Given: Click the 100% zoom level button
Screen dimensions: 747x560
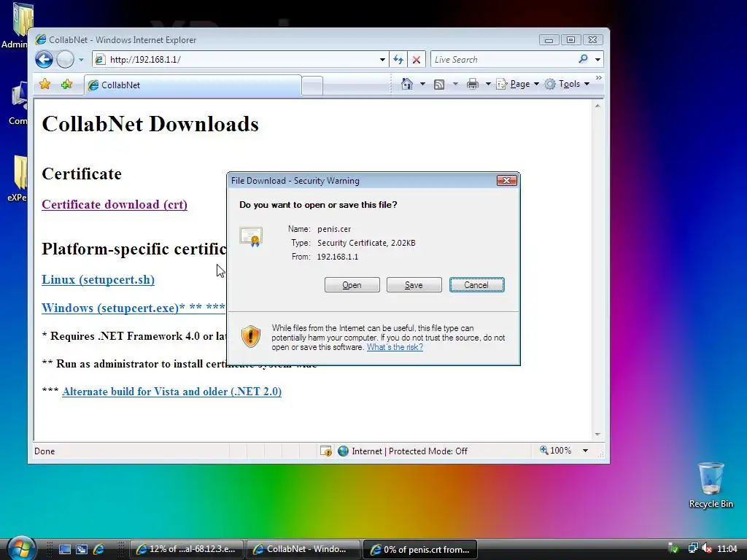Looking at the screenshot, I should coord(555,451).
